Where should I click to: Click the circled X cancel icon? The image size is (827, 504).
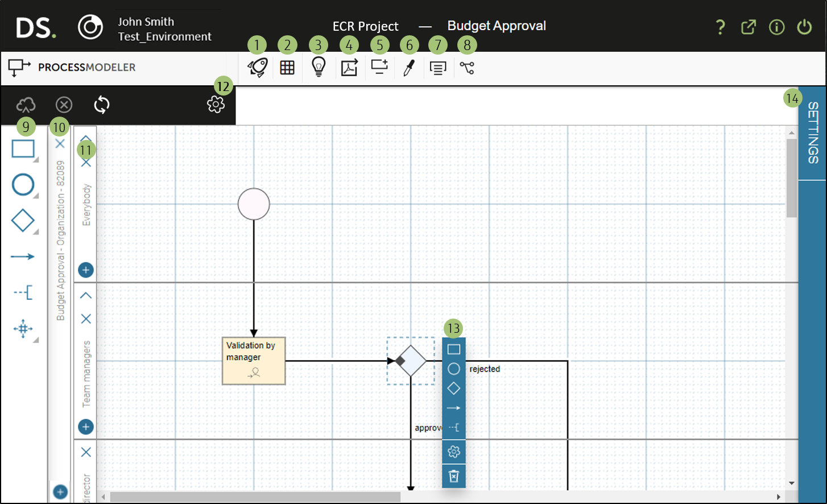(64, 105)
